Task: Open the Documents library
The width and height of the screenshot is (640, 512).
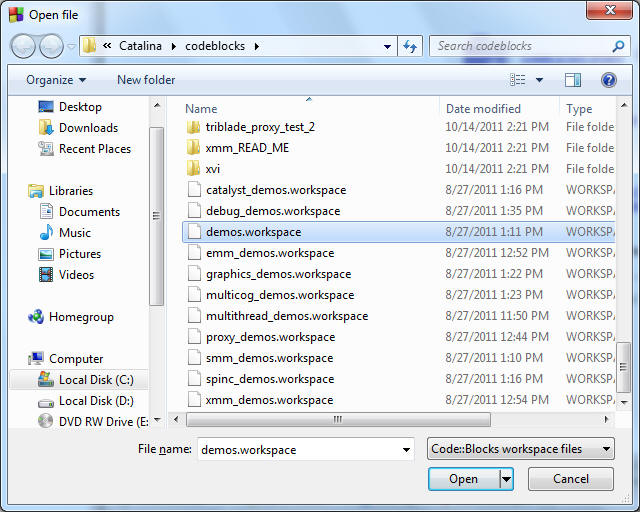Action: coord(89,211)
